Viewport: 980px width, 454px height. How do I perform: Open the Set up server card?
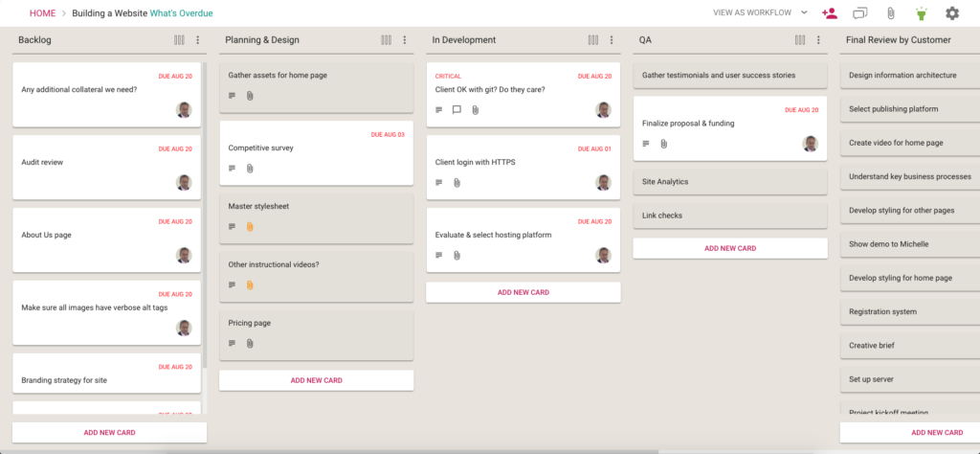coord(910,379)
